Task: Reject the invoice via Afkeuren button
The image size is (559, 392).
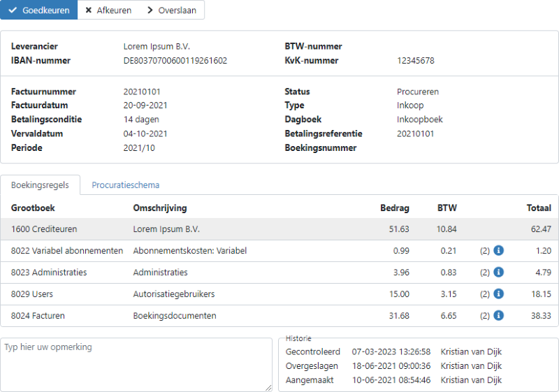Action: [x=108, y=10]
